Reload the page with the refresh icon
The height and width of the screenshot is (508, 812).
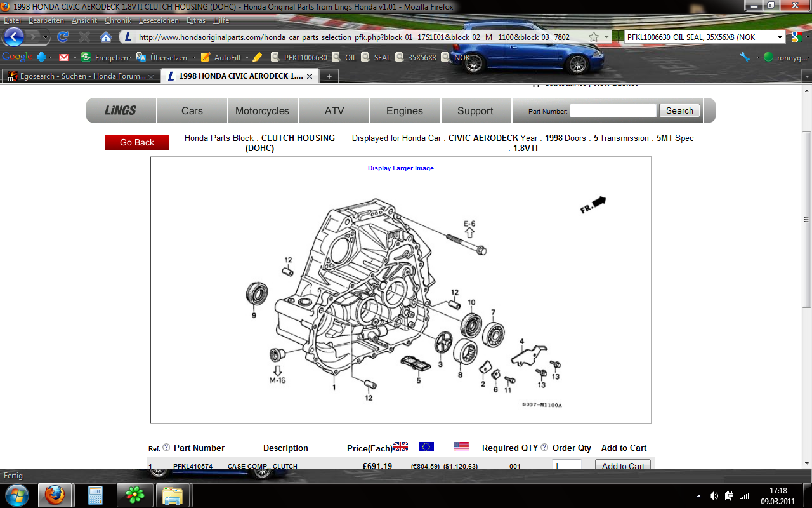[x=63, y=37]
